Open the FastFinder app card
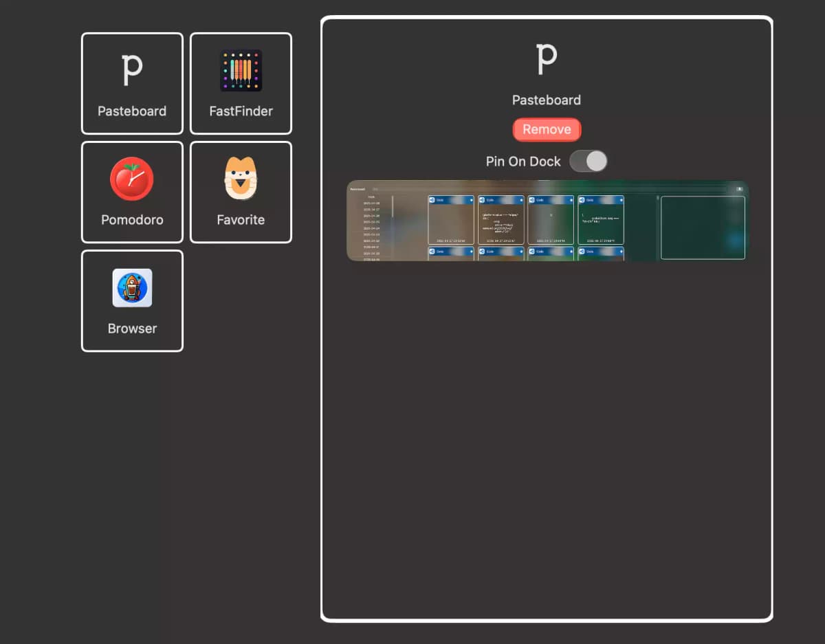Viewport: 825px width, 644px height. (241, 83)
